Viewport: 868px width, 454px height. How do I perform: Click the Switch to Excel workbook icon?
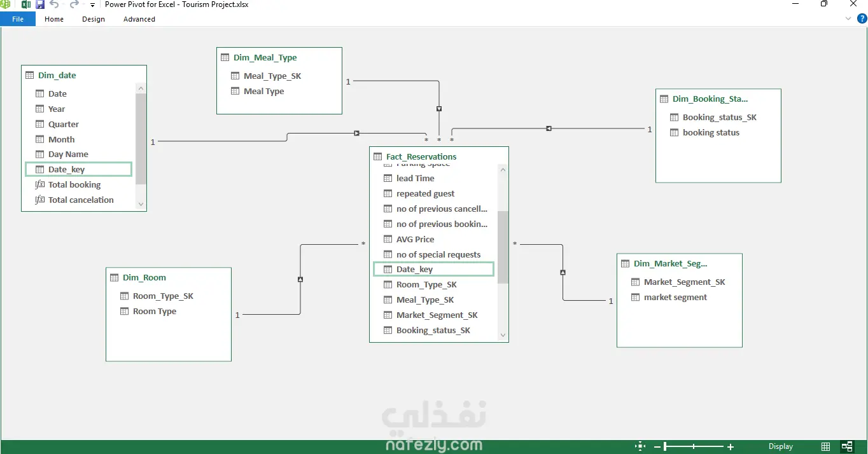click(26, 4)
